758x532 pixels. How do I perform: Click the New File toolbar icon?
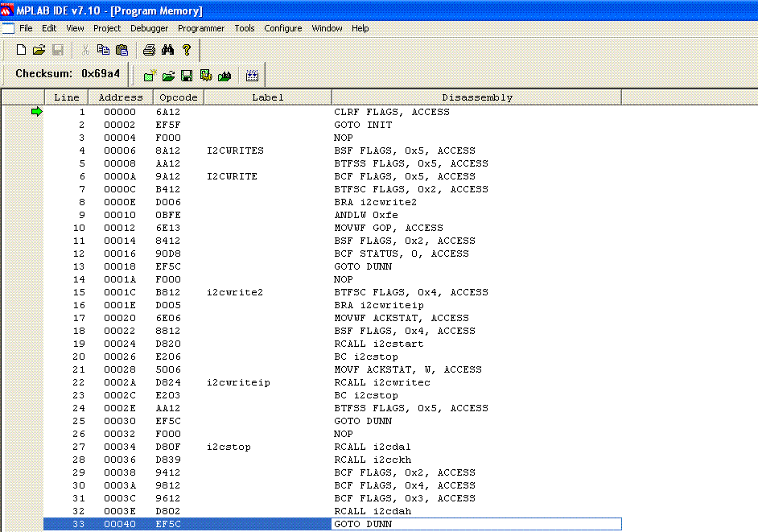click(22, 50)
